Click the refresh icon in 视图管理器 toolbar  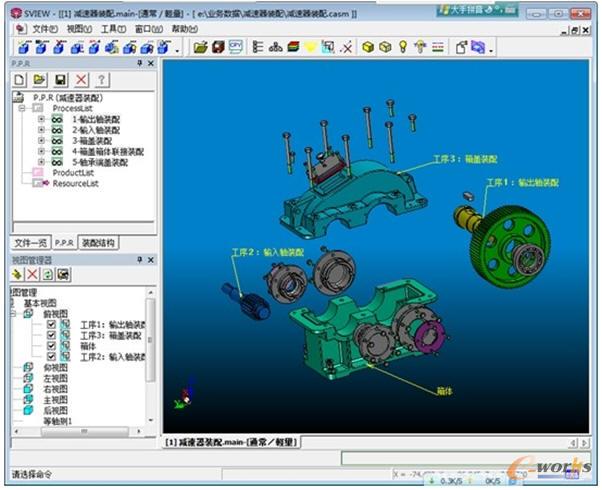tap(48, 274)
